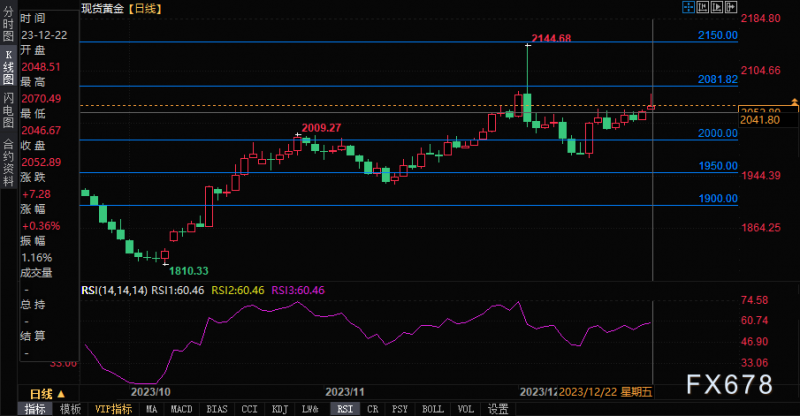
Task: Click the yellow RSI2:60.46 value
Action: click(x=238, y=290)
